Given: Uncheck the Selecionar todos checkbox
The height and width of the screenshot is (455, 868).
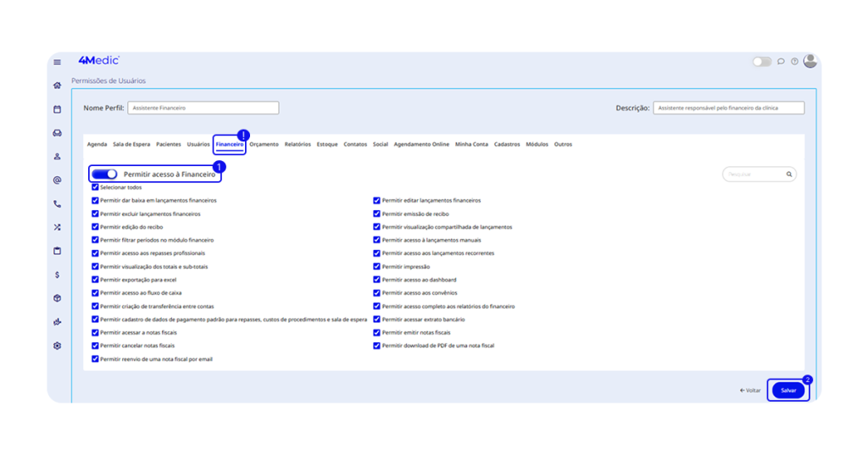Looking at the screenshot, I should point(96,187).
